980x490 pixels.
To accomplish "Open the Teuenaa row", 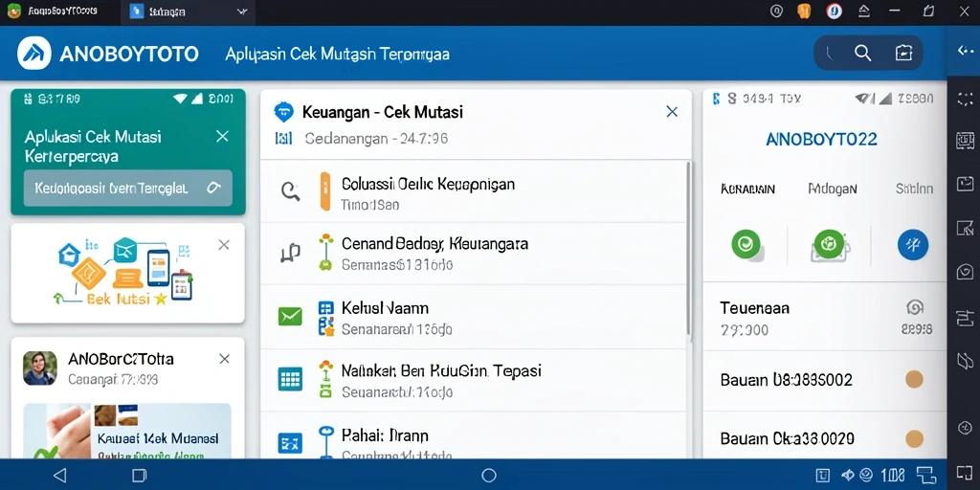I will pos(825,318).
